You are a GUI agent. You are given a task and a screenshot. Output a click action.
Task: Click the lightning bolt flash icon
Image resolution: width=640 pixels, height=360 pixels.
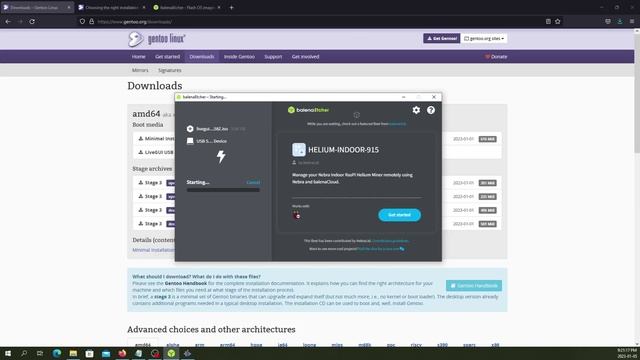click(x=221, y=156)
